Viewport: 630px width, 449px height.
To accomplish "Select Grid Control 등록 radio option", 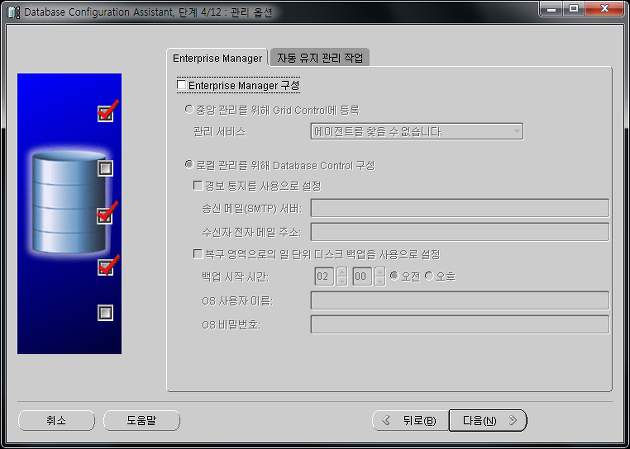I will [189, 110].
